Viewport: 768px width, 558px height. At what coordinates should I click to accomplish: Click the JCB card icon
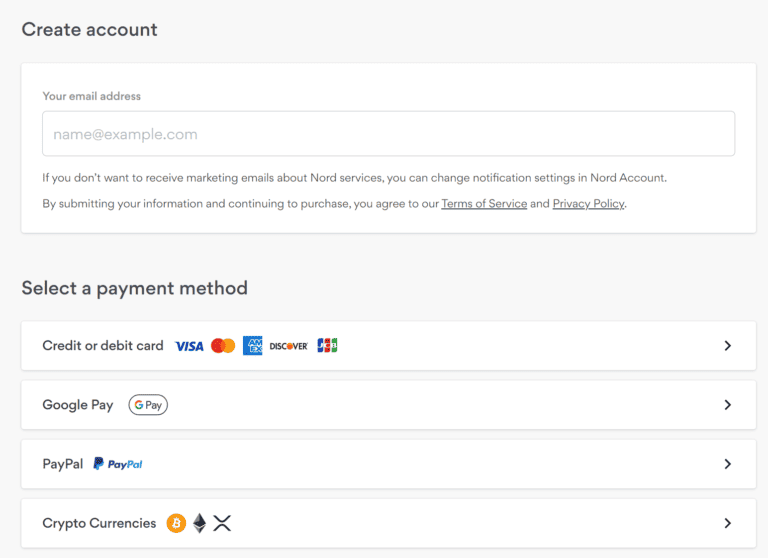[327, 346]
